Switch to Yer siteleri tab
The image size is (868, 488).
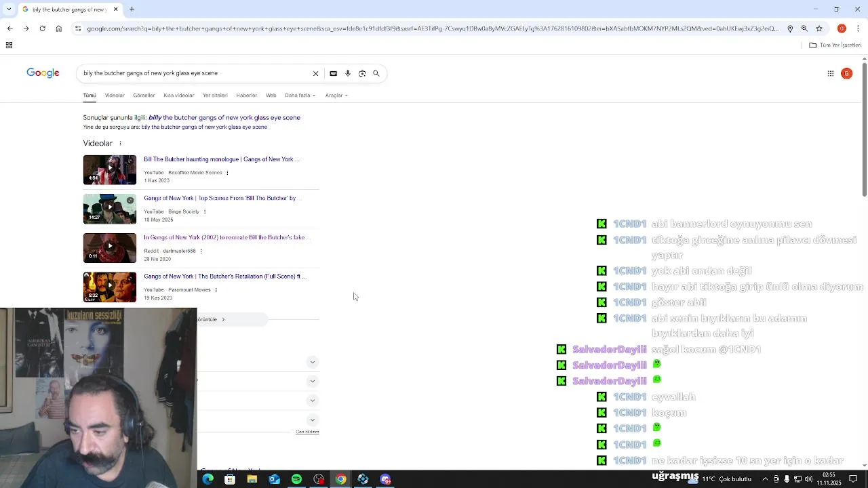click(215, 96)
